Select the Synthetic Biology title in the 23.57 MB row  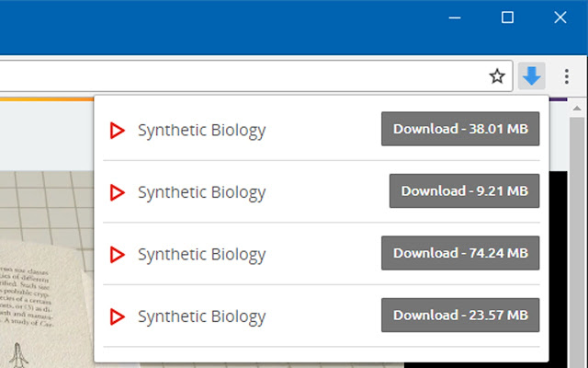201,316
